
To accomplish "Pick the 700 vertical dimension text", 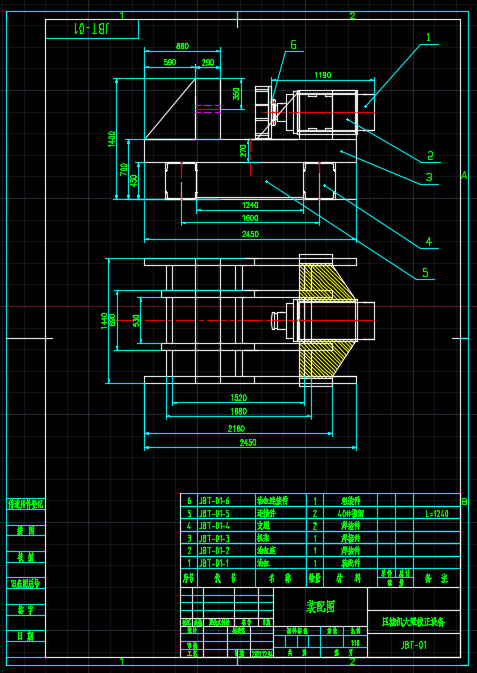I will pyautogui.click(x=124, y=169).
